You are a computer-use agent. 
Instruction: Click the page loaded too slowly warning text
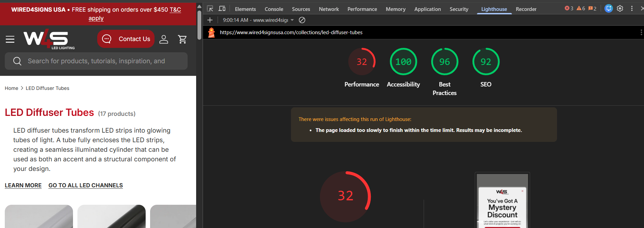pos(419,130)
